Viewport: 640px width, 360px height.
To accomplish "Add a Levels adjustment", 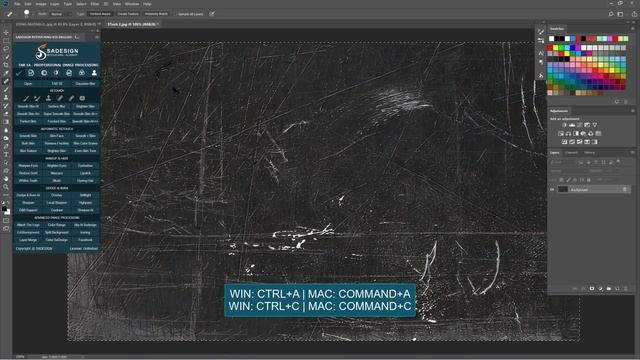I will (x=572, y=125).
